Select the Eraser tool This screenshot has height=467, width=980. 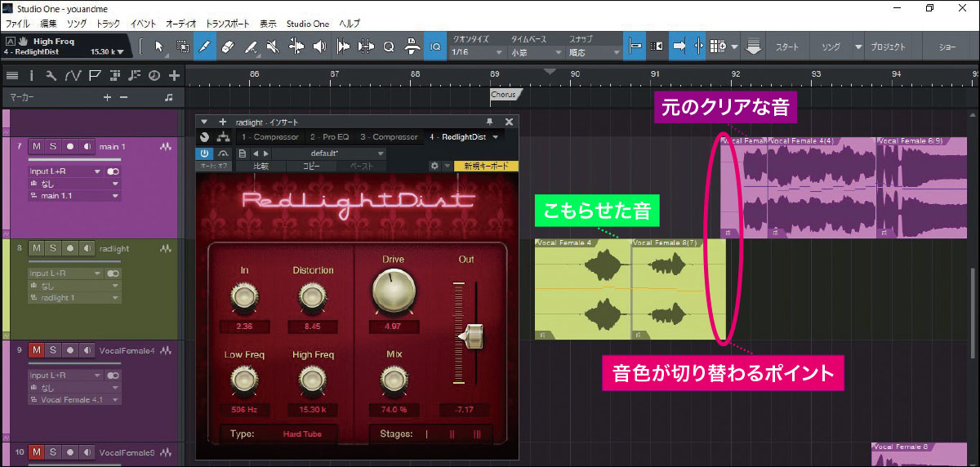tap(229, 47)
